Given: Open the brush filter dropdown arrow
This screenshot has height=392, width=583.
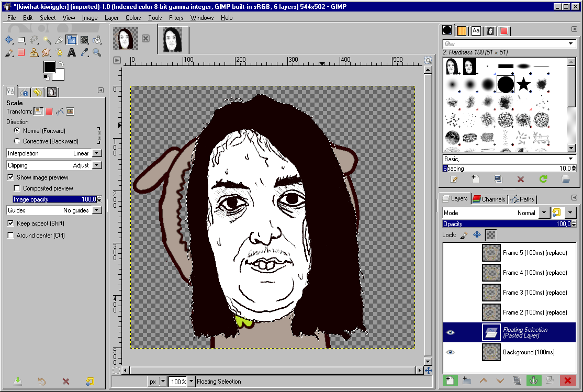Looking at the screenshot, I should point(571,44).
